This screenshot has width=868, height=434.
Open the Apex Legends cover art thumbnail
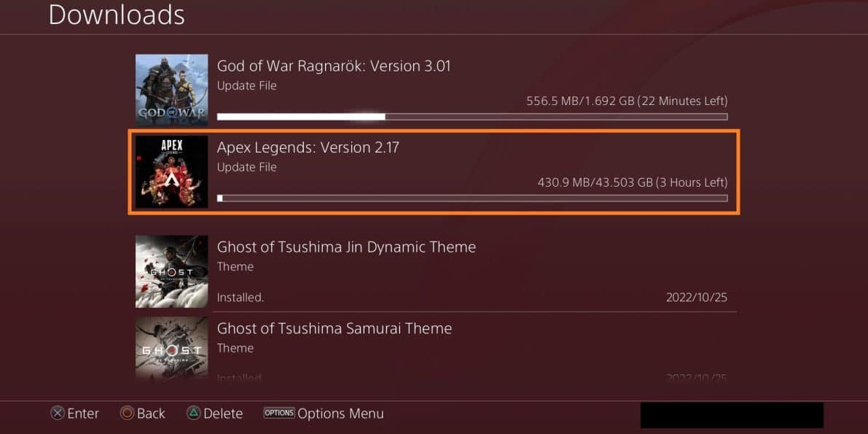pos(171,172)
